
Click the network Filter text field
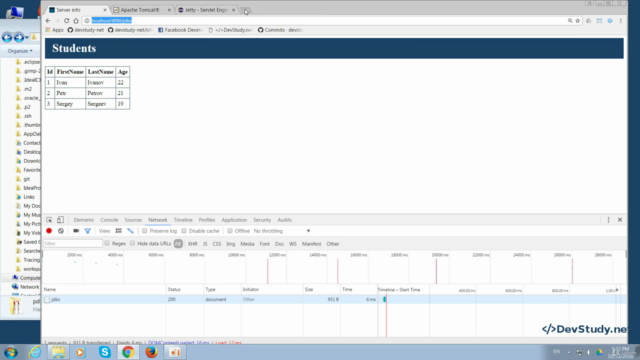[73, 244]
